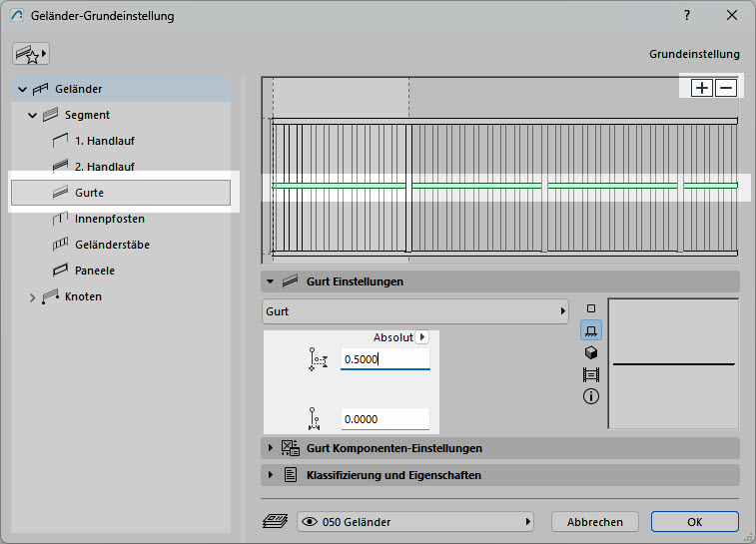
Task: Expand Klassifizierung und Eigenschaften section
Action: click(x=270, y=475)
